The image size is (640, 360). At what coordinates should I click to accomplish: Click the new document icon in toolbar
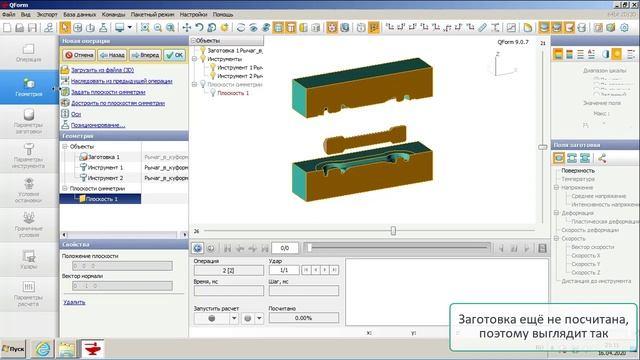click(7, 28)
